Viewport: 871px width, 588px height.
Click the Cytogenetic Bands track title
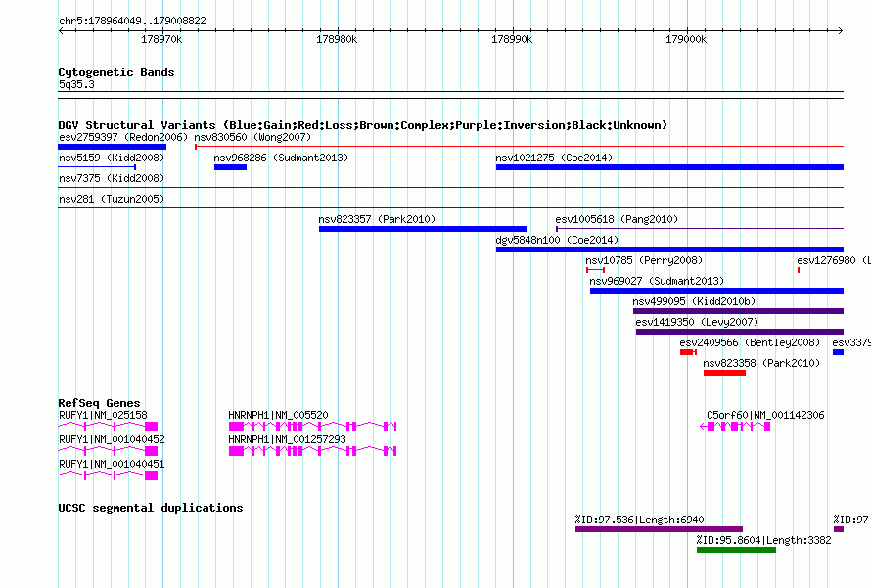click(116, 72)
